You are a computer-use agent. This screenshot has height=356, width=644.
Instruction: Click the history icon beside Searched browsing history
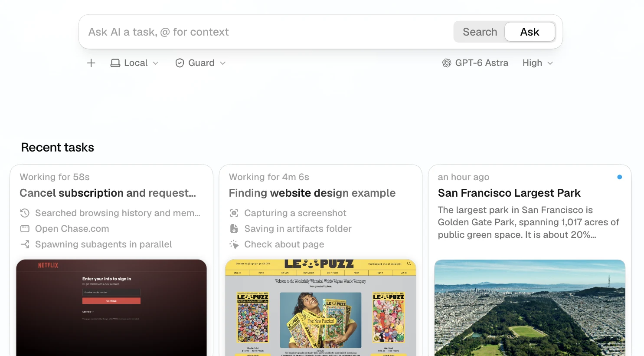[x=25, y=213]
